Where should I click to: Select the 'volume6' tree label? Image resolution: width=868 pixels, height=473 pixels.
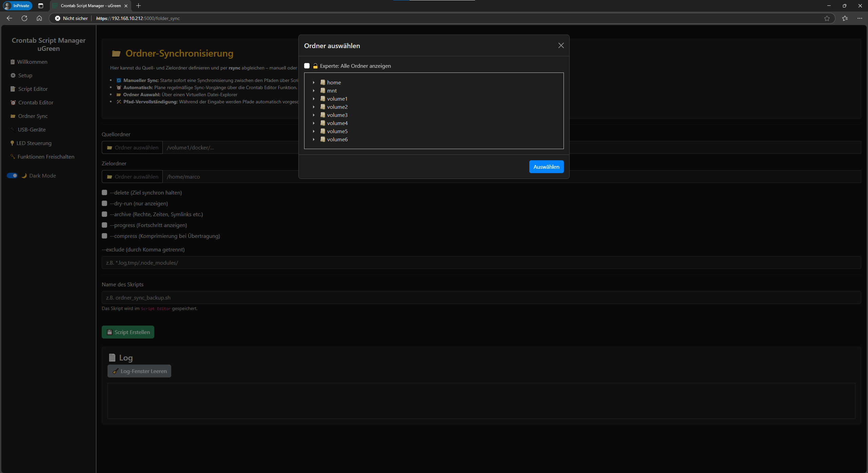[337, 139]
